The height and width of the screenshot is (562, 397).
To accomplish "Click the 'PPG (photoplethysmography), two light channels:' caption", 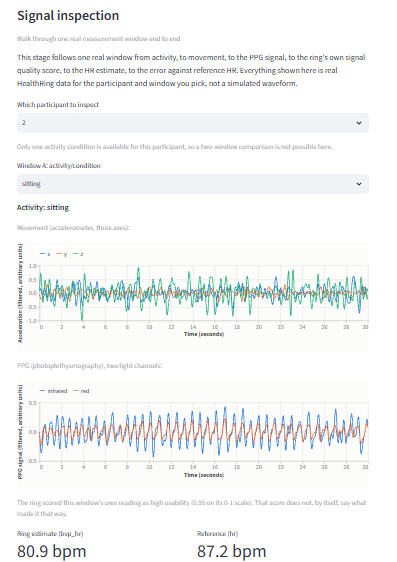I will click(90, 366).
